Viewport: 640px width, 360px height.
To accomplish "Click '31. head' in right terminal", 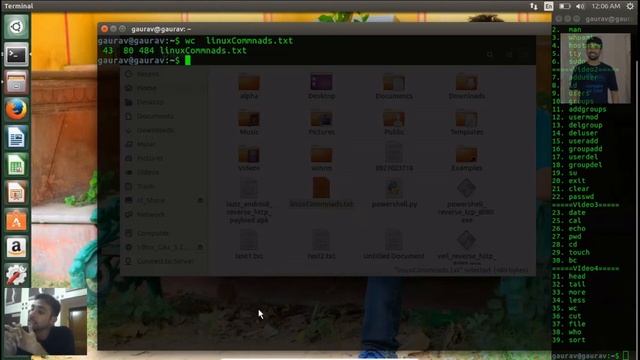I will coord(569,276).
